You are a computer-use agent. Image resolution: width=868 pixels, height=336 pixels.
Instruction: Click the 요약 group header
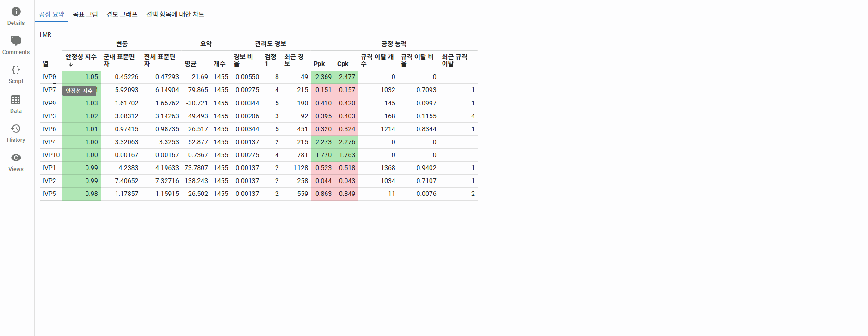point(206,44)
